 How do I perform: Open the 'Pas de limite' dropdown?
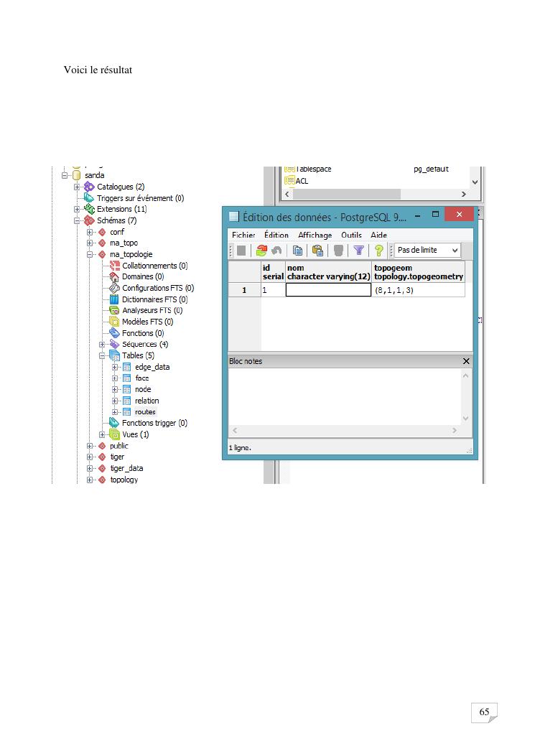428,250
